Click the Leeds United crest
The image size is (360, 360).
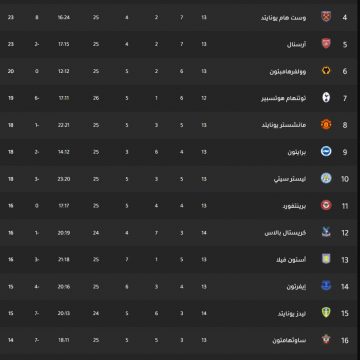pos(326,313)
